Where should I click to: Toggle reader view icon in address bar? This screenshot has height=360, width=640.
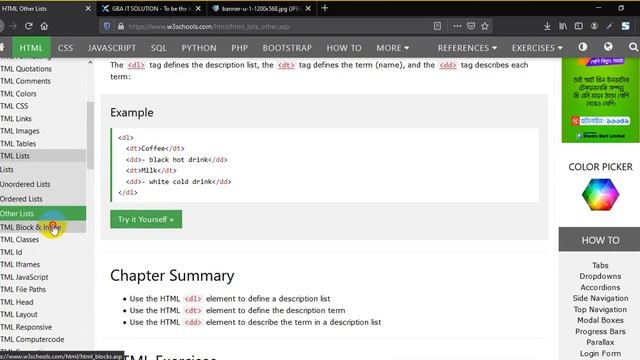(x=437, y=26)
